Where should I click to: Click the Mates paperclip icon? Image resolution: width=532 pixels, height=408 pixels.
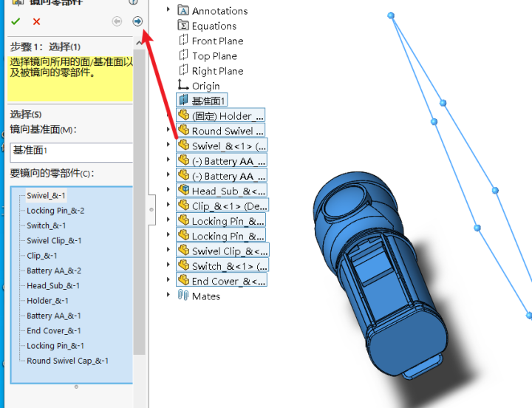pyautogui.click(x=183, y=296)
